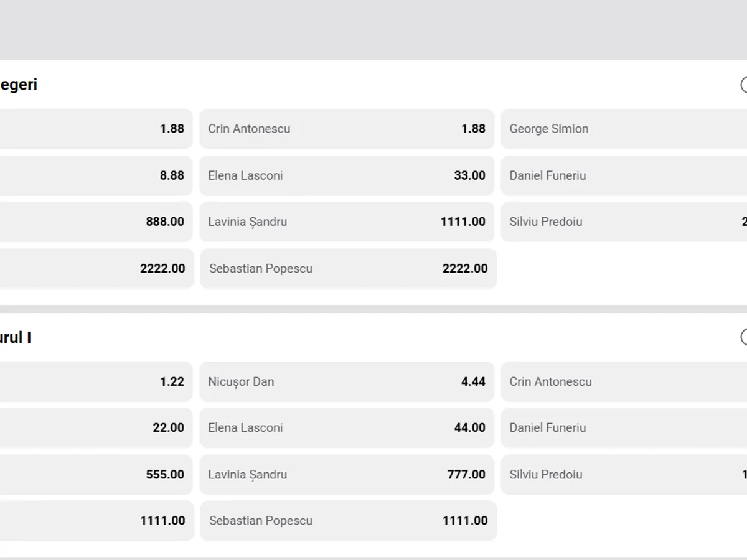Choose Lavinia Șandru at odds 1111.00
The width and height of the screenshot is (747, 560).
(x=346, y=222)
